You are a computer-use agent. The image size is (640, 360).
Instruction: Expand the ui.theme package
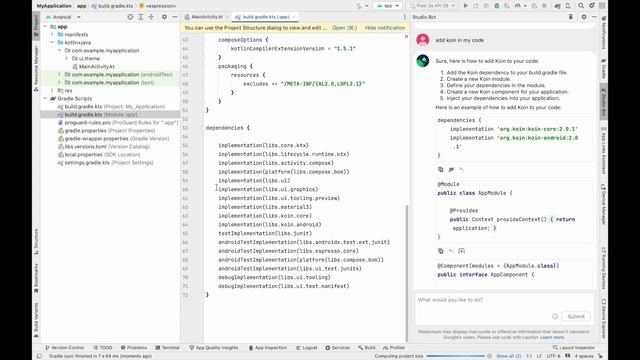click(67, 58)
